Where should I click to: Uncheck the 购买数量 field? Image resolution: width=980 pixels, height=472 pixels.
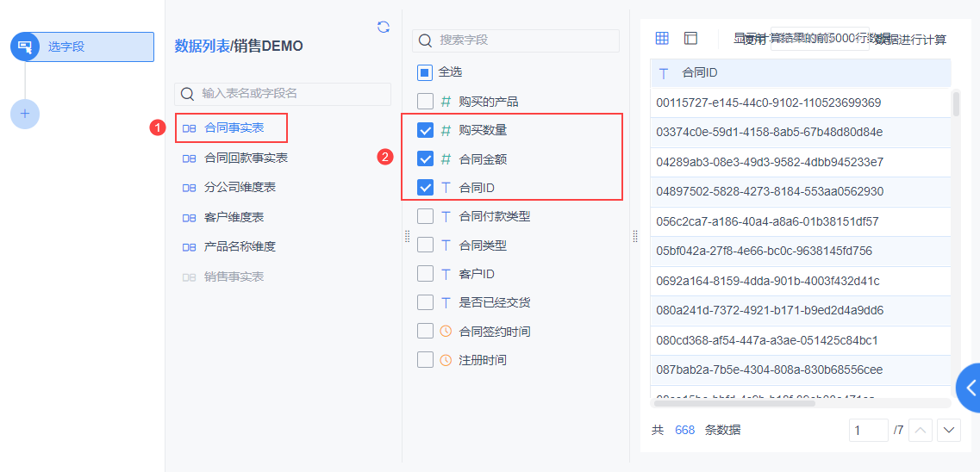[x=425, y=130]
